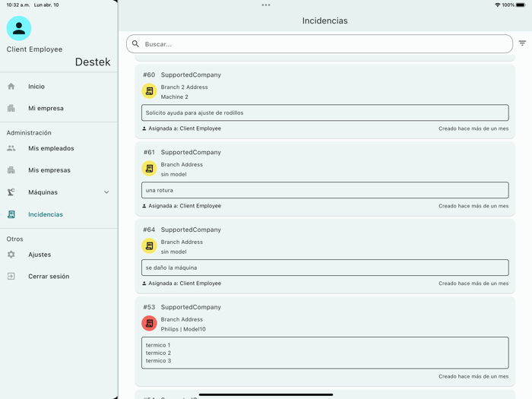The image size is (532, 399).
Task: Open Mis empresas menu item
Action: 59,170
